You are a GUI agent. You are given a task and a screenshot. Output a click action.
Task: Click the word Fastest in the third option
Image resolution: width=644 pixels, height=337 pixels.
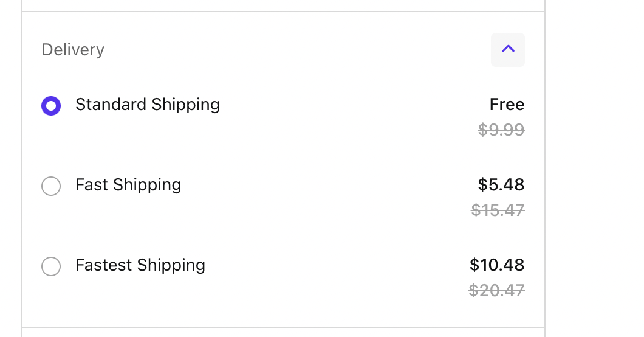[104, 265]
